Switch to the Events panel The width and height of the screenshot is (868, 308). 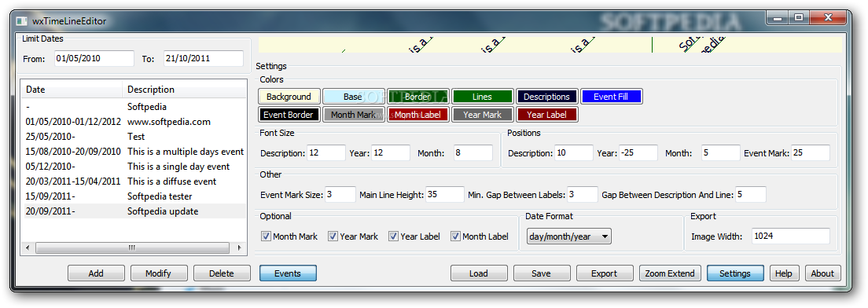pyautogui.click(x=288, y=273)
